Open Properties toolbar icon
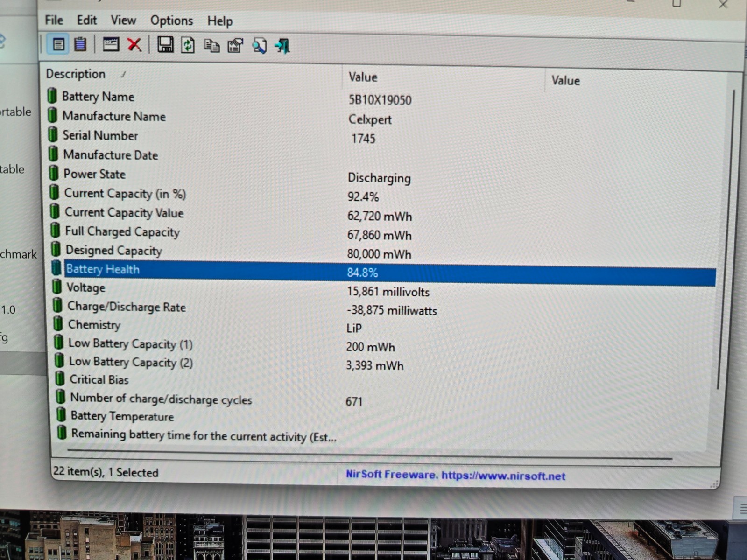The width and height of the screenshot is (747, 560). 235,46
